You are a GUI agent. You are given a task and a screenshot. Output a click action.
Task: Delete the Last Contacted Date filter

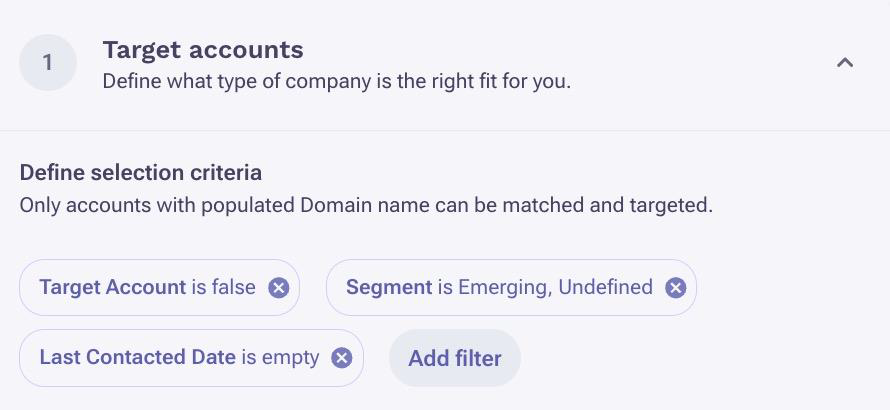click(342, 358)
